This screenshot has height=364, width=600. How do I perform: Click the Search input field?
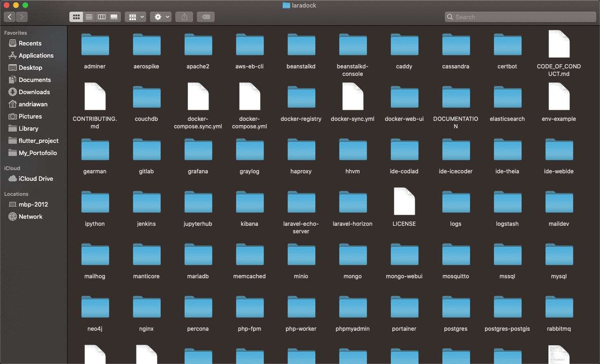click(520, 17)
